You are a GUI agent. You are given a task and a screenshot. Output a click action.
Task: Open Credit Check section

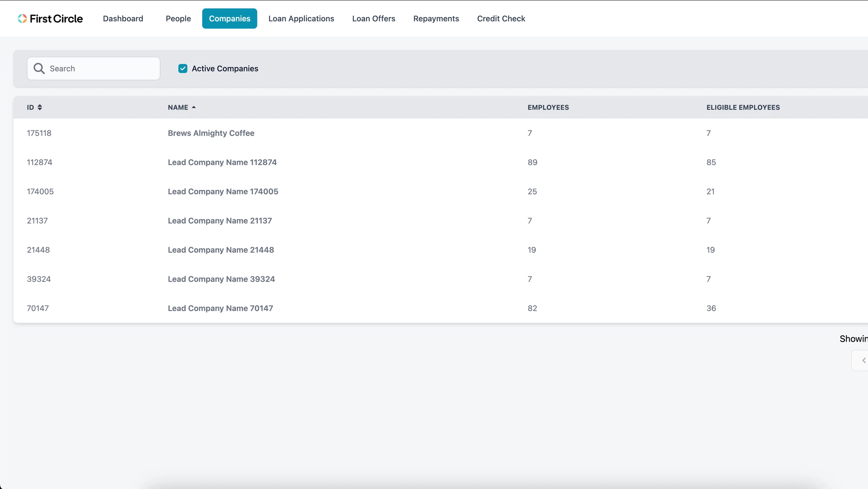pyautogui.click(x=501, y=19)
